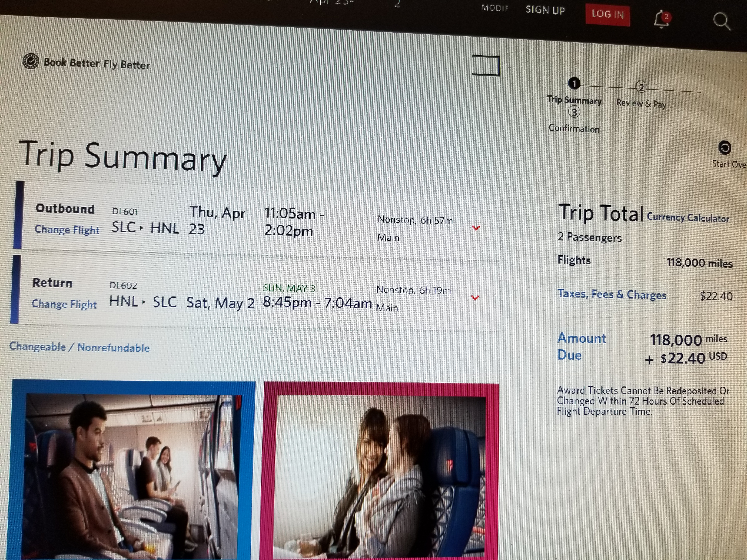747x560 pixels.
Task: Click Change Flight under Return
Action: [64, 304]
